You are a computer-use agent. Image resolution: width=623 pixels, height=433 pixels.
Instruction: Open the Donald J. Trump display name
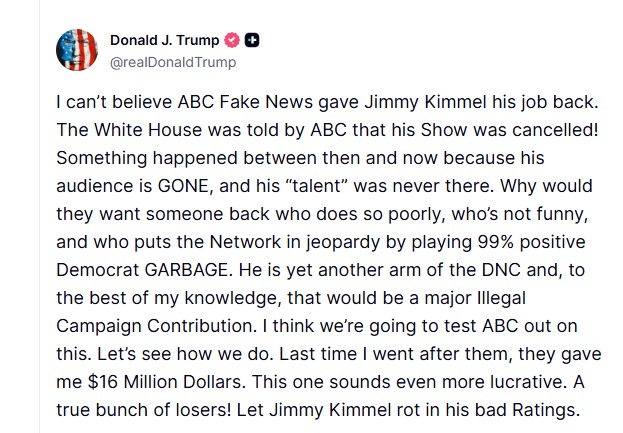pos(165,41)
